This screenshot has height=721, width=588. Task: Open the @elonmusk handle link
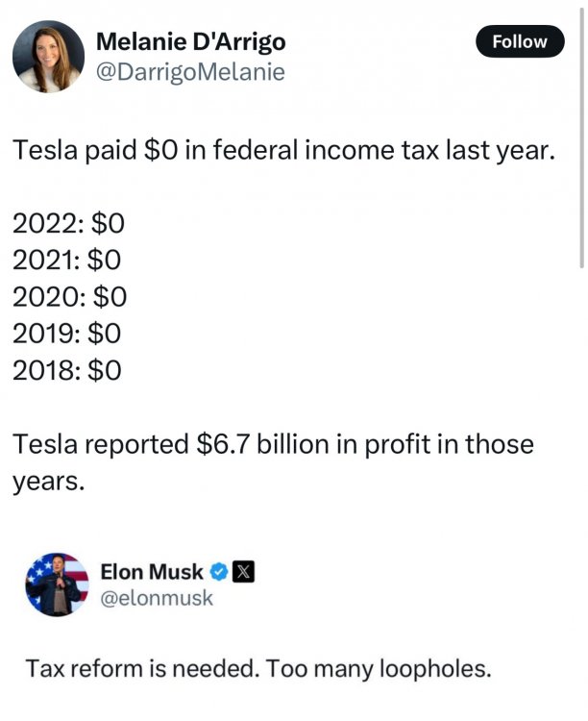click(x=156, y=599)
